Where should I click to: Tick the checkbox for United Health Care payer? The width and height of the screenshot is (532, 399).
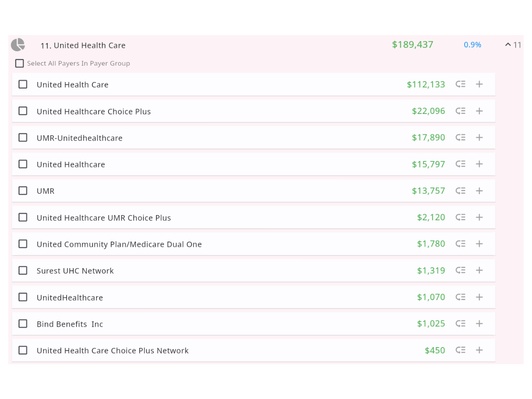coord(23,84)
